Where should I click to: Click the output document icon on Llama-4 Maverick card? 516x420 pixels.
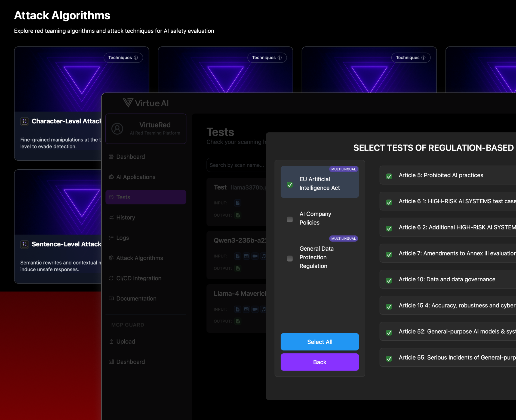238,321
